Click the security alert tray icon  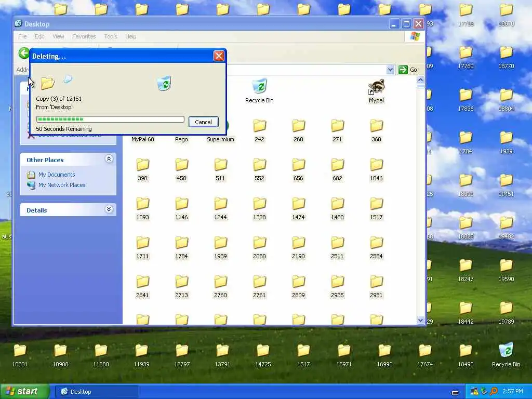474,392
